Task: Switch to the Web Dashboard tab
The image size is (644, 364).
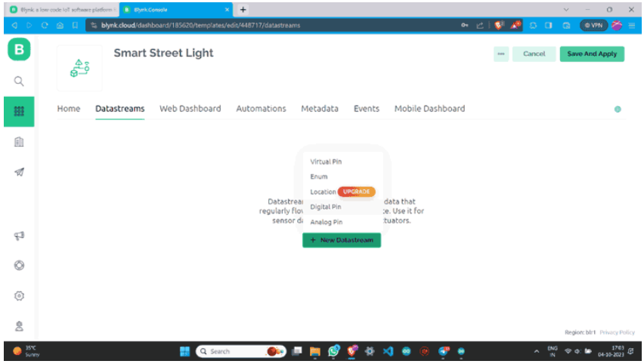Action: tap(190, 109)
